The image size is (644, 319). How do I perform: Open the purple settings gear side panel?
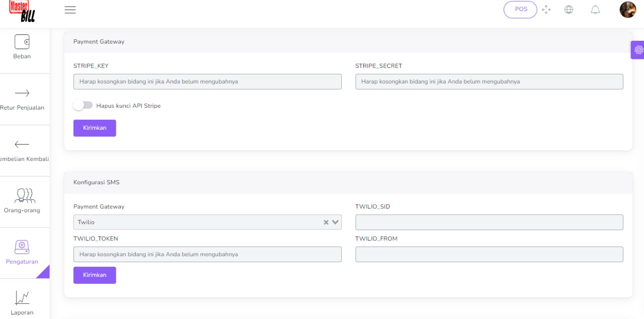638,50
